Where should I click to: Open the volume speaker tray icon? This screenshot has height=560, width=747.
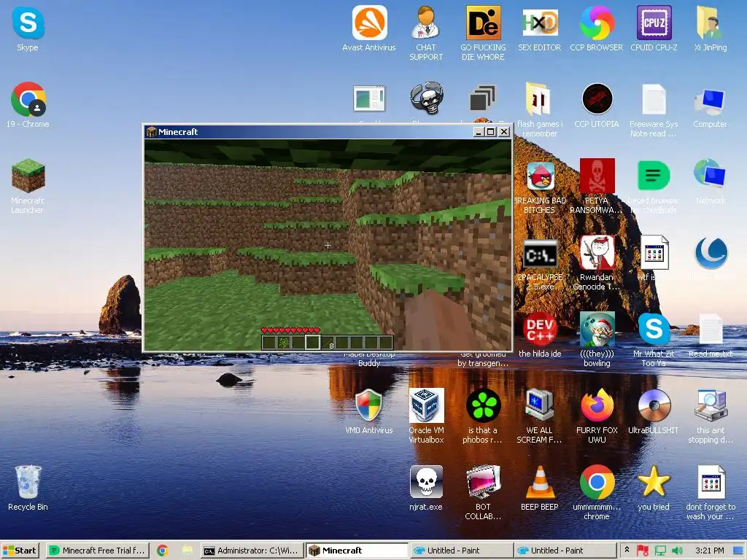(677, 551)
